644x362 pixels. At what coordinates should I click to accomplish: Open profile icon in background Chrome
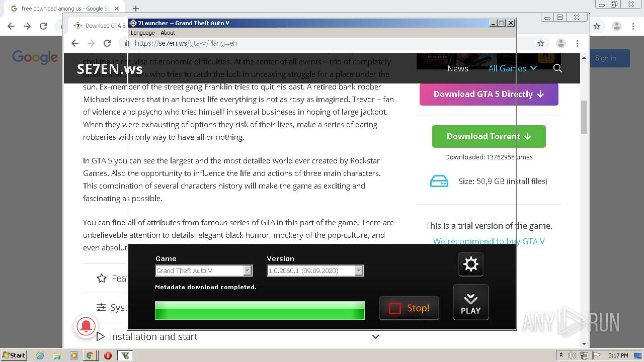[x=617, y=26]
